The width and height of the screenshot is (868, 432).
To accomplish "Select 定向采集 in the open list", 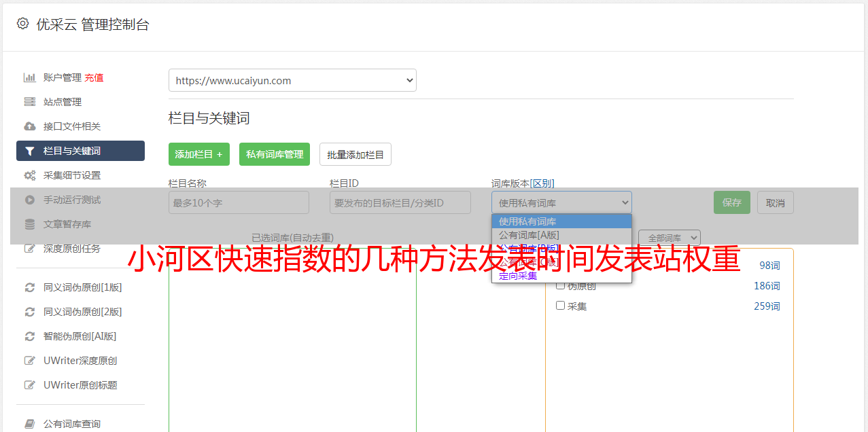I will coord(561,276).
